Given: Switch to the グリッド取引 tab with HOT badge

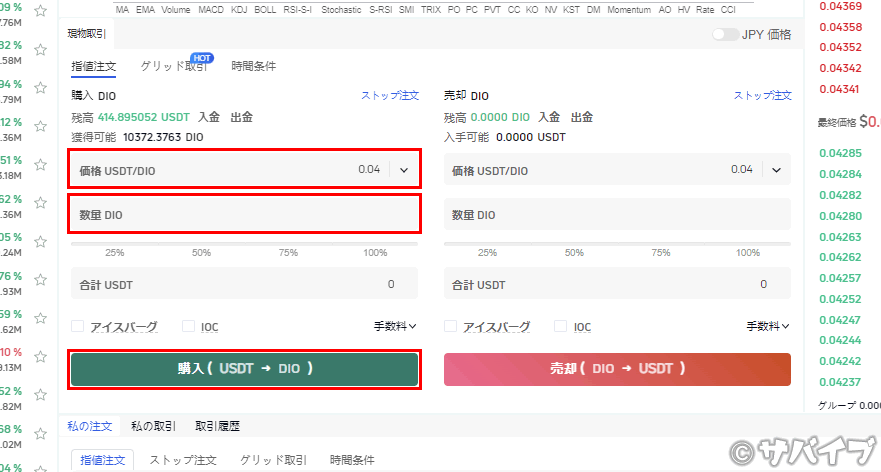Looking at the screenshot, I should 174,66.
